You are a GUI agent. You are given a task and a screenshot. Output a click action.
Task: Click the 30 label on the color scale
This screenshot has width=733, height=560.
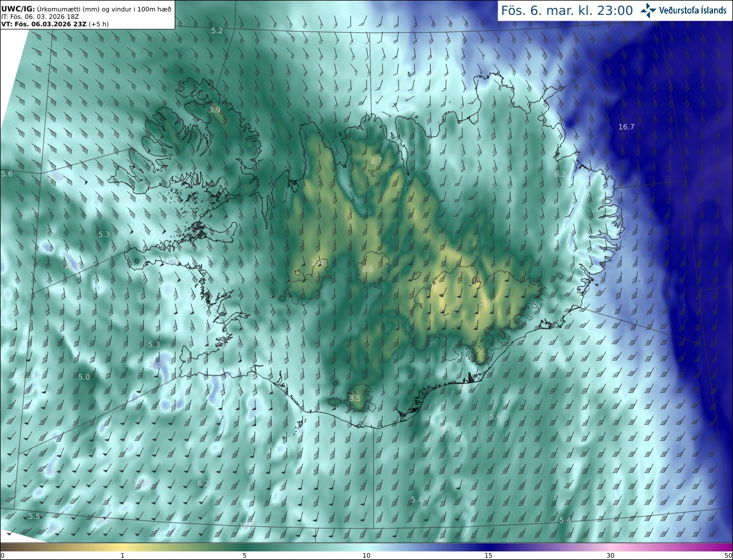point(610,555)
